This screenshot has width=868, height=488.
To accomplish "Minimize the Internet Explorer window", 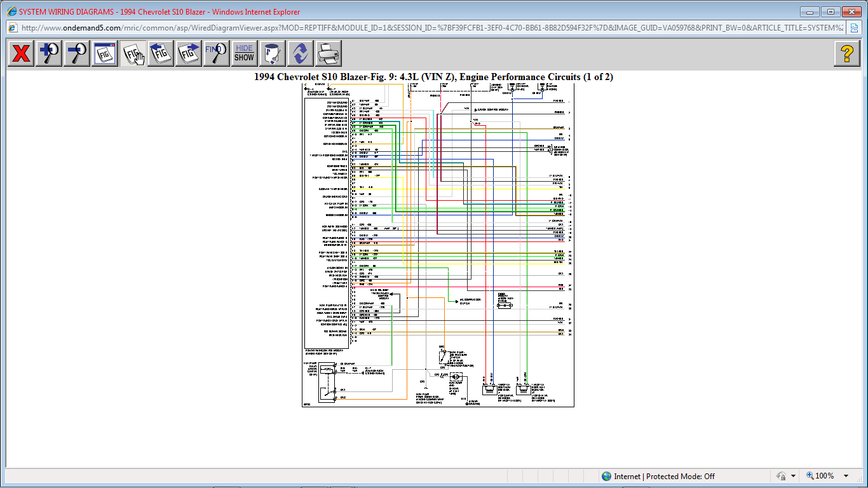I will coord(810,11).
